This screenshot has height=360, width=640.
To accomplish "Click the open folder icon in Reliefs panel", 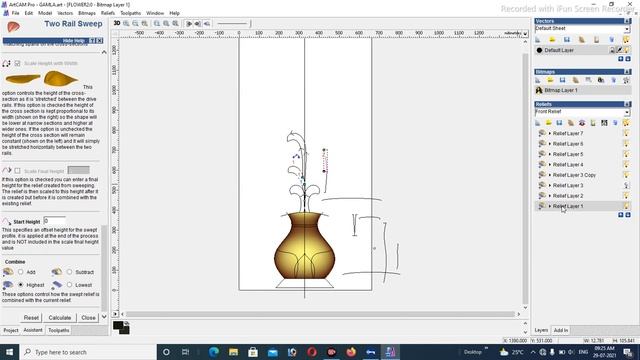I will tap(549, 123).
